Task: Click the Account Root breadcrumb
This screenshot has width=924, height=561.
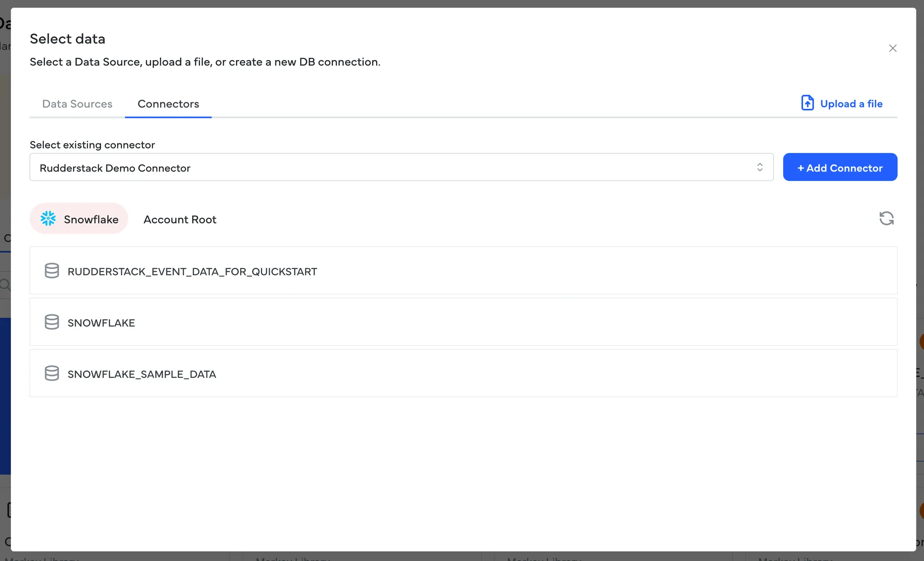Action: pos(180,219)
